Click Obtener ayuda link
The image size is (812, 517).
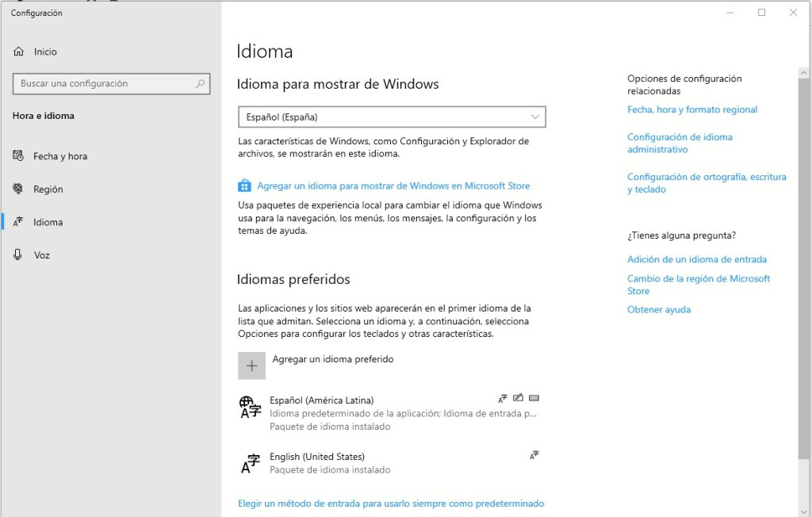coord(658,310)
